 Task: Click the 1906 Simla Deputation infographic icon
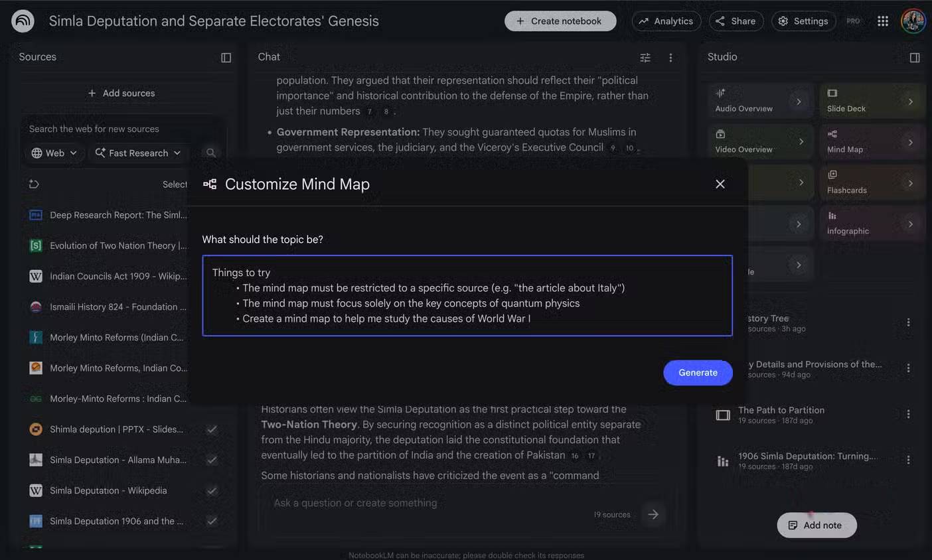723,460
